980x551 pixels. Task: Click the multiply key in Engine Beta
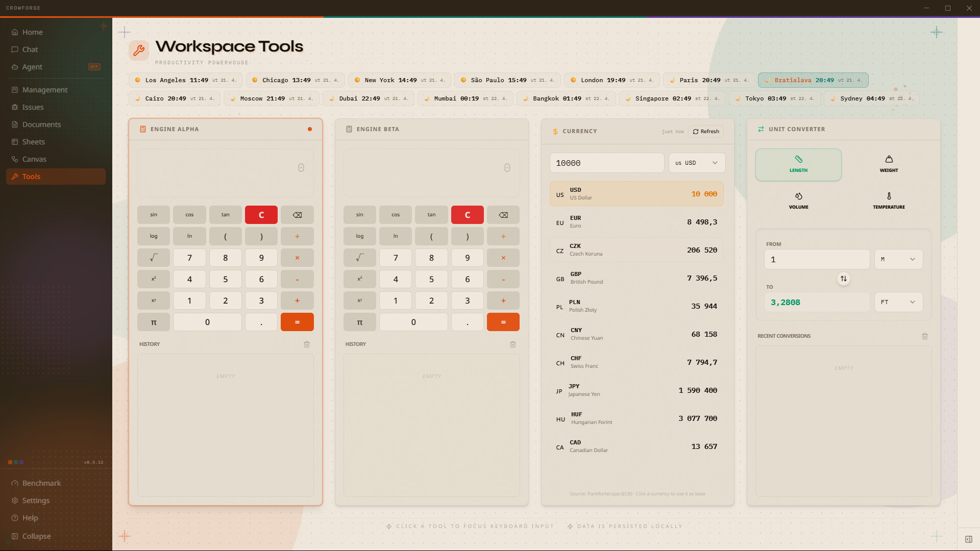click(503, 258)
